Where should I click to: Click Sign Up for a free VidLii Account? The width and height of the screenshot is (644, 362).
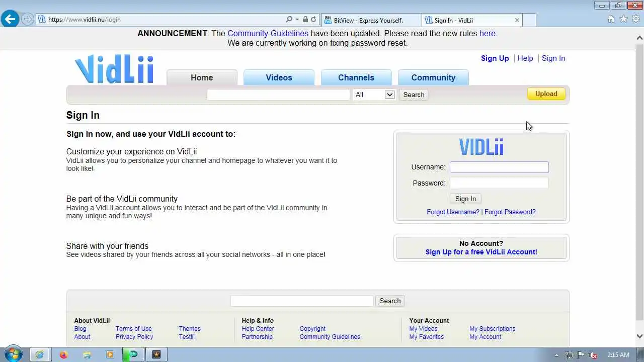click(x=481, y=252)
